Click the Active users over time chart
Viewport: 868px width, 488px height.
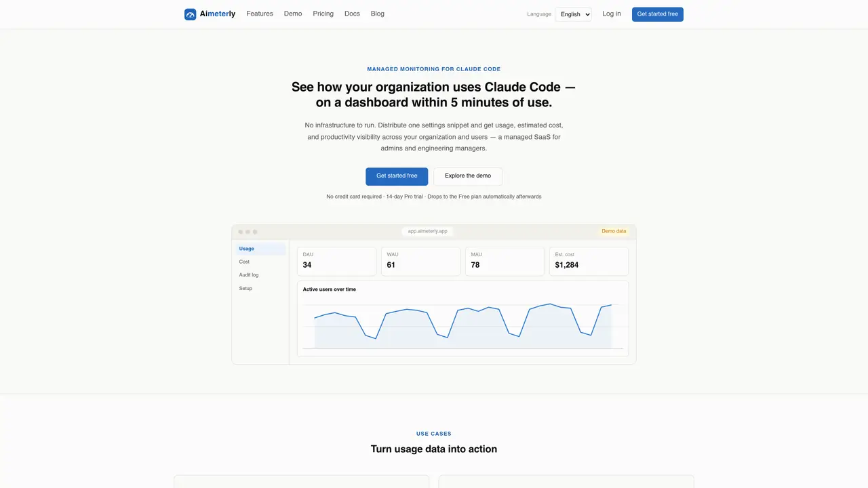[462, 319]
